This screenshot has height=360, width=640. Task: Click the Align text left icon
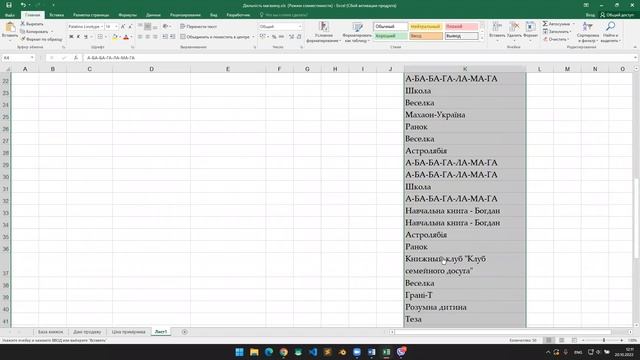pyautogui.click(x=140, y=37)
